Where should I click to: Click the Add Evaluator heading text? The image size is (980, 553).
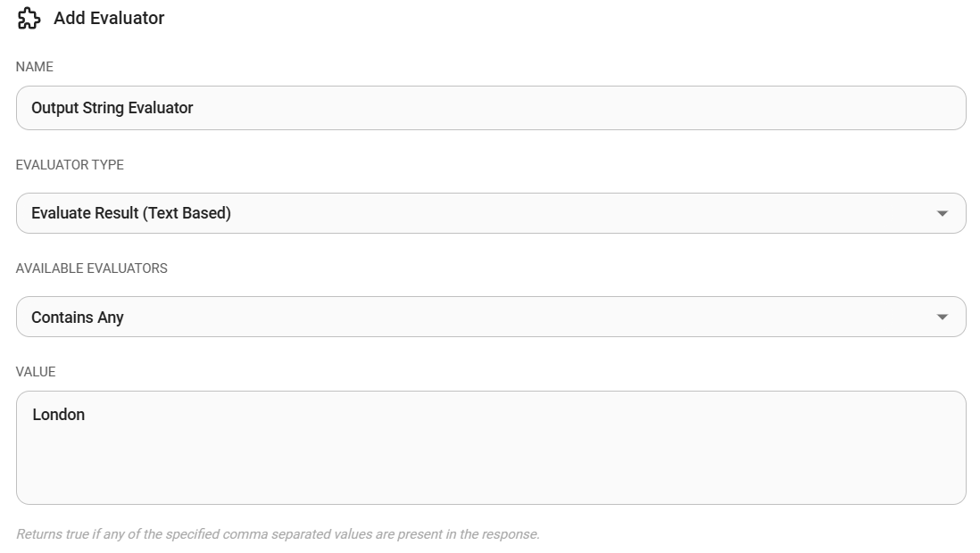point(109,19)
